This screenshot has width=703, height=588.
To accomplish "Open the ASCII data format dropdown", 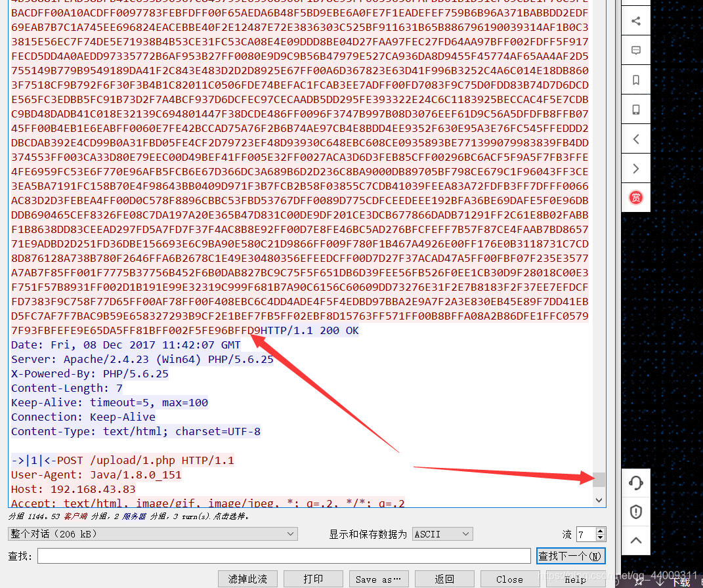I will [442, 534].
